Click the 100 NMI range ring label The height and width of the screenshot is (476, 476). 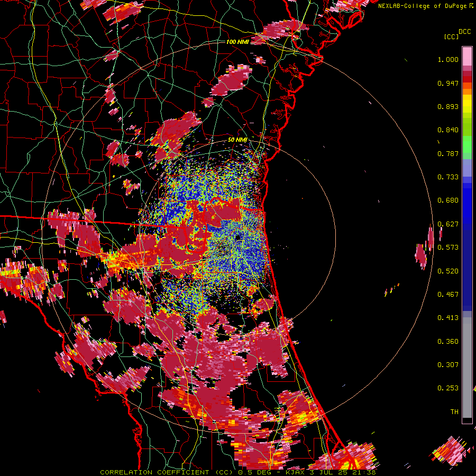click(x=237, y=42)
